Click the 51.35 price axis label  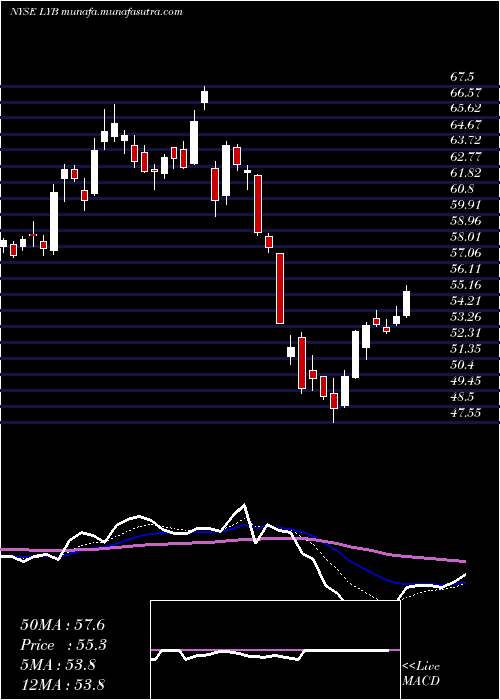(465, 349)
